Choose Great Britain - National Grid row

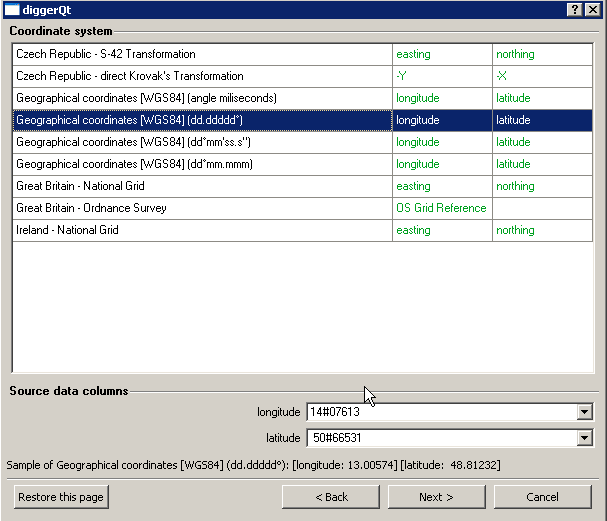coord(200,186)
